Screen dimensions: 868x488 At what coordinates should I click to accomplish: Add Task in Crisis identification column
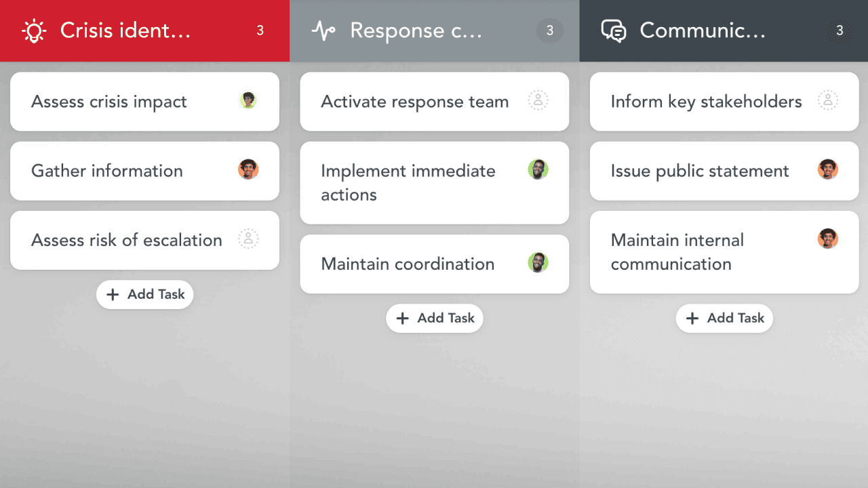[145, 294]
